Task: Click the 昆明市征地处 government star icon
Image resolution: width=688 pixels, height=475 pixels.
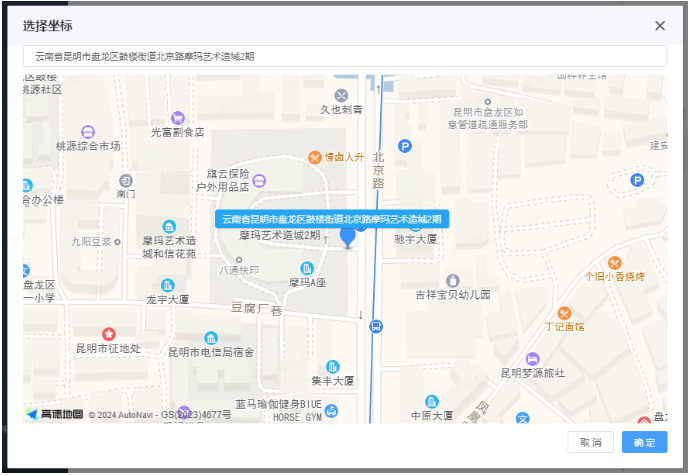Action: 109,333
